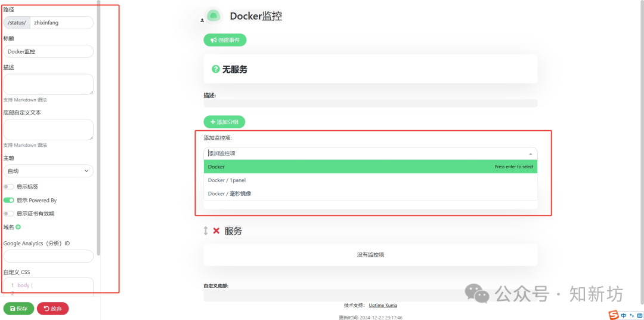Image resolution: width=644 pixels, height=320 pixels.
Task: Turn off 显示 Powered By switch
Action: pyautogui.click(x=8, y=201)
